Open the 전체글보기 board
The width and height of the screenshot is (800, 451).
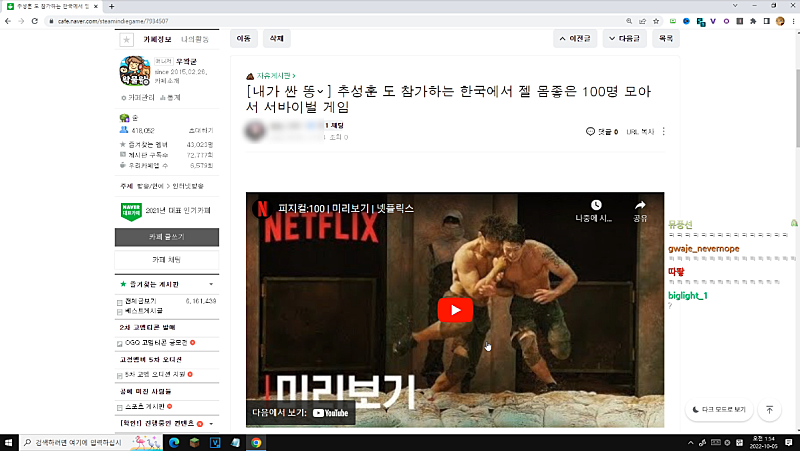[x=141, y=301]
